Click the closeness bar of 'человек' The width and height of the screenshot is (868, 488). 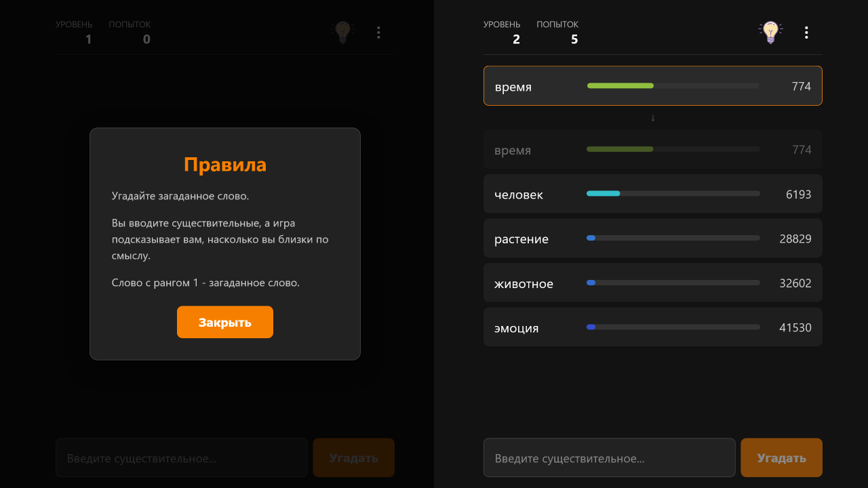[673, 193]
